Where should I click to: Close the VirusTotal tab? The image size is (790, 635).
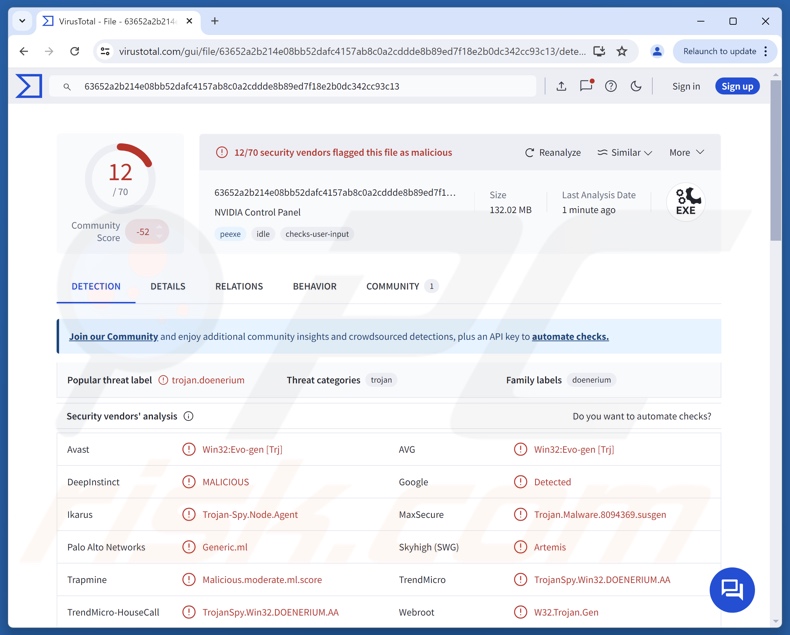[x=189, y=21]
